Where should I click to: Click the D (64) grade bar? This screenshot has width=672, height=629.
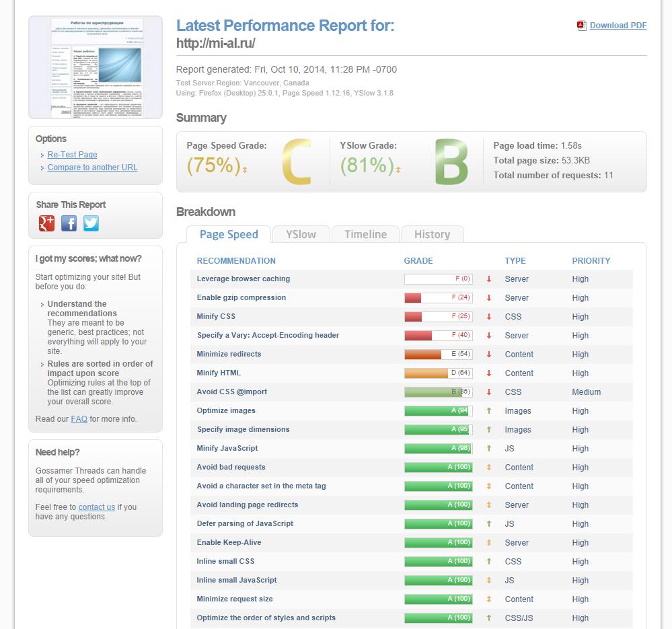[439, 373]
